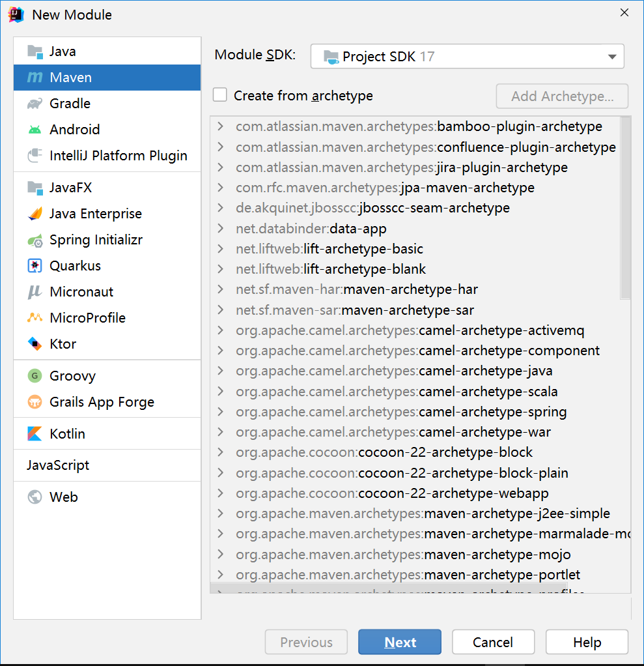Enable Create from archetype checkbox
Image resolution: width=644 pixels, height=666 pixels.
click(220, 94)
